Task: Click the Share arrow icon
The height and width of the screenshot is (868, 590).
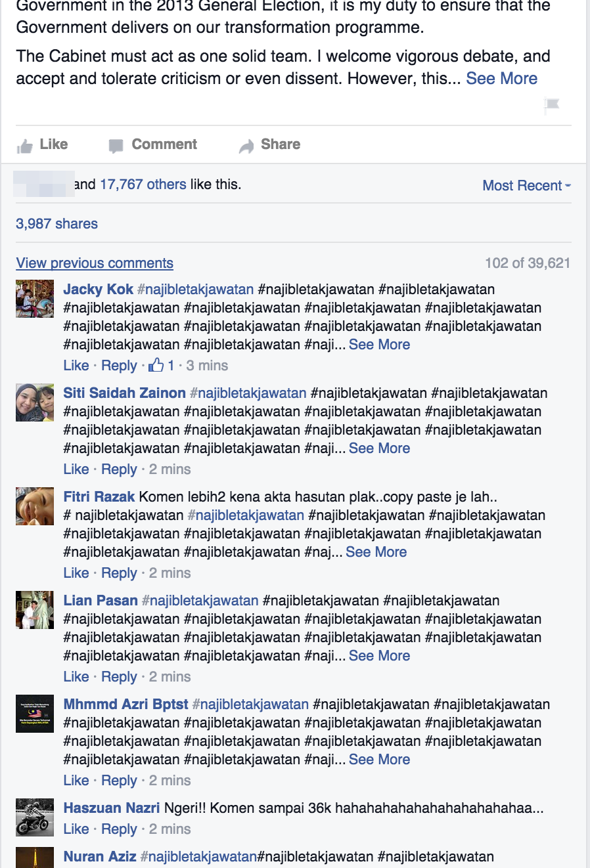Action: pyautogui.click(x=246, y=146)
